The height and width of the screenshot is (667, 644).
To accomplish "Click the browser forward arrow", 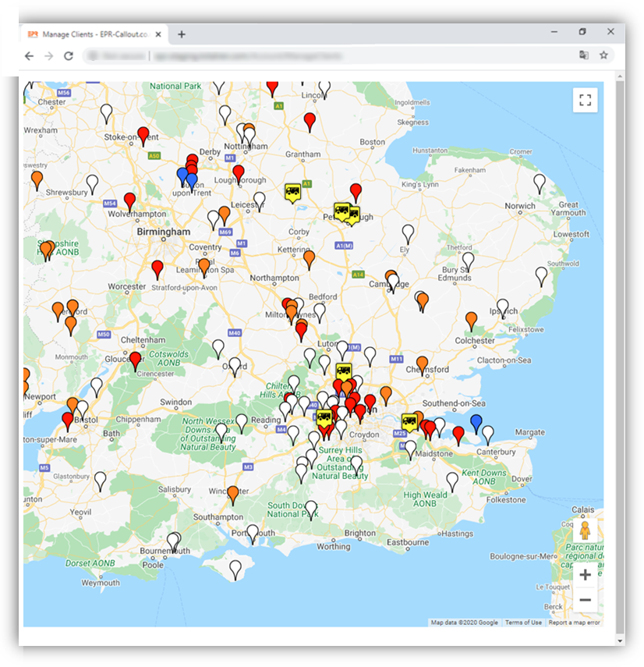I will (48, 55).
